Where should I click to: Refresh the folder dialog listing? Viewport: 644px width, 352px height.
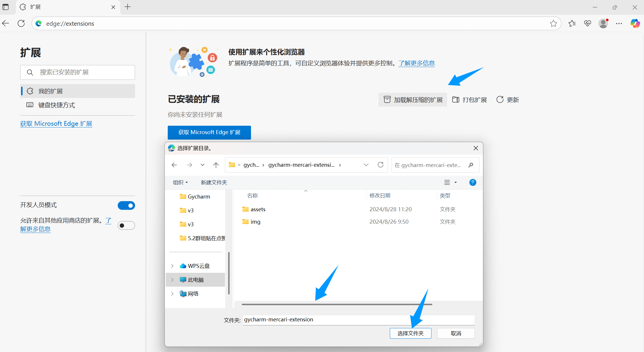[381, 165]
